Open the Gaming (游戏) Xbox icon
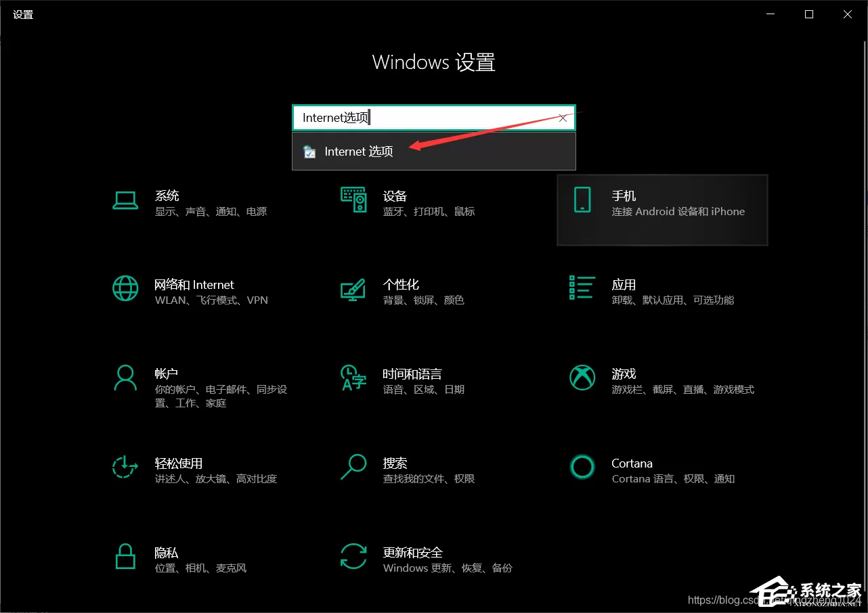 coord(582,378)
